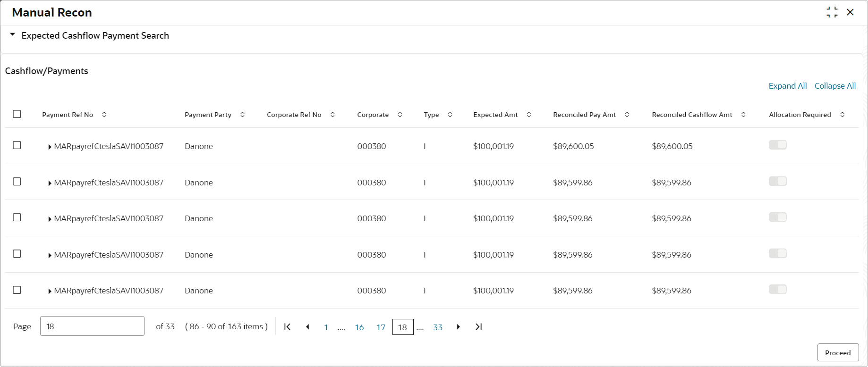Open page 33 in pagination

[x=438, y=327]
